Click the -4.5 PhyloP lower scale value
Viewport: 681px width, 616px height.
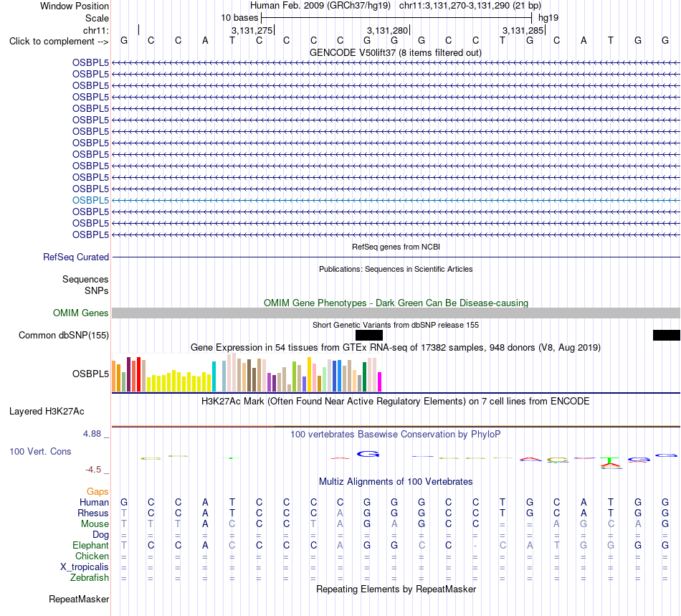93,470
